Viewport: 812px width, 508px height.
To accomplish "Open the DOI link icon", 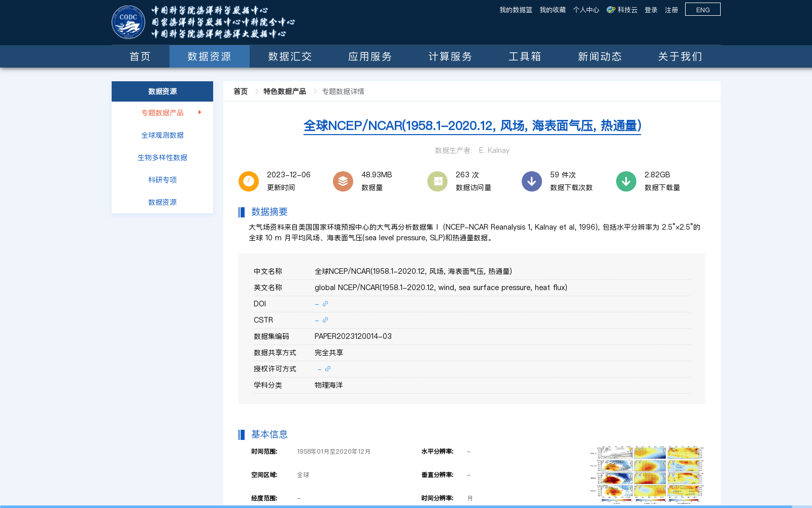I will click(325, 304).
